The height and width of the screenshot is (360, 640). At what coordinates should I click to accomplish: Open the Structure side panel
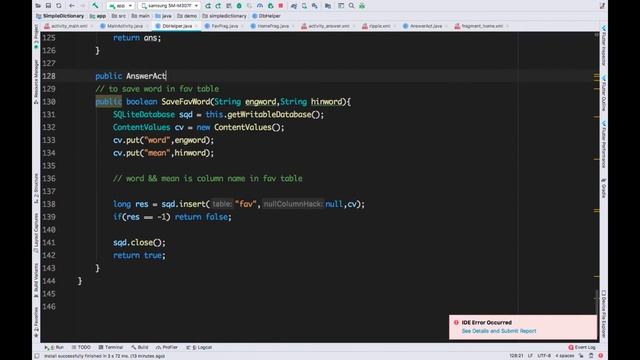[x=36, y=188]
